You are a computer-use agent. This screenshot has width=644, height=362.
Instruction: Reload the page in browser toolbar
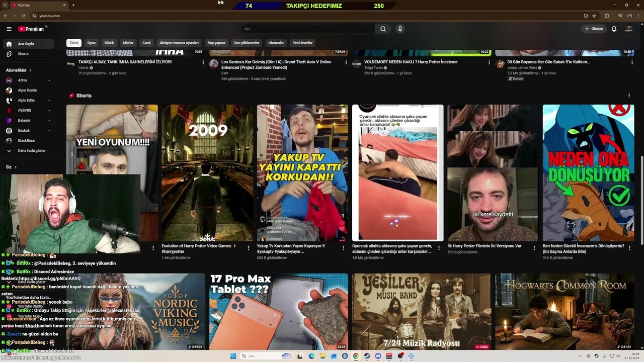point(23,16)
